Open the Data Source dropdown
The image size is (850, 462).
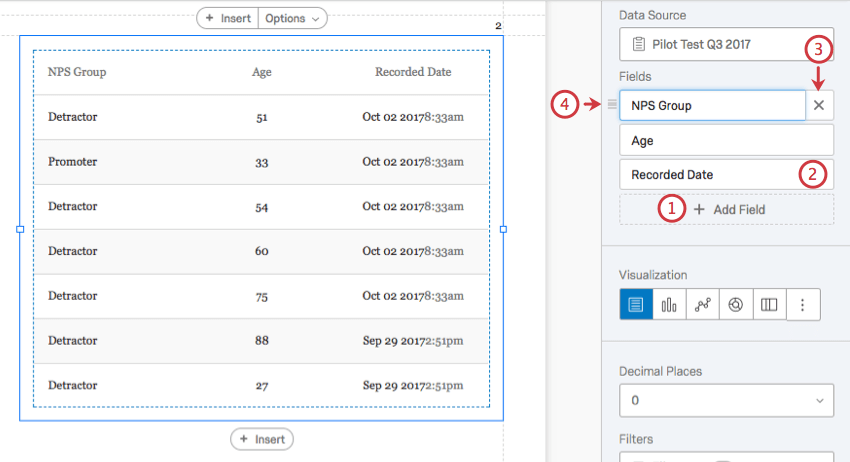[x=726, y=44]
